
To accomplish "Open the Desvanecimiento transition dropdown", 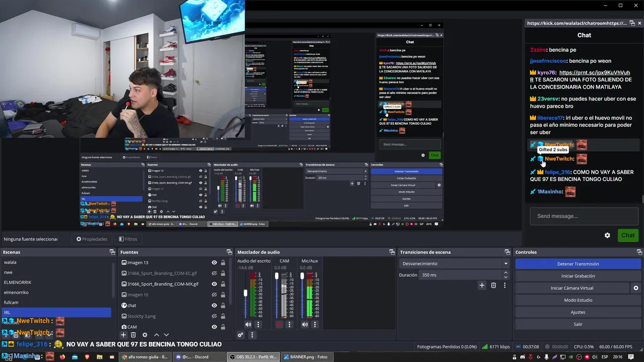I will (x=455, y=263).
